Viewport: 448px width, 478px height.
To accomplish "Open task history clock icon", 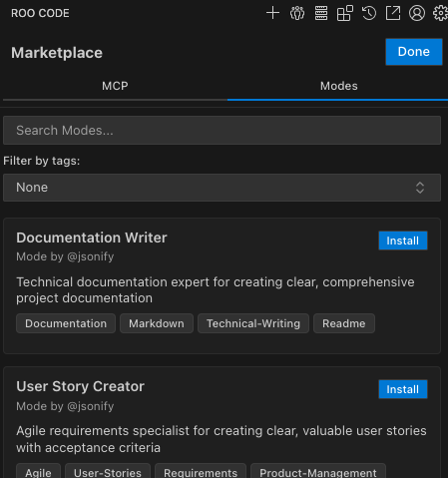I will [369, 13].
